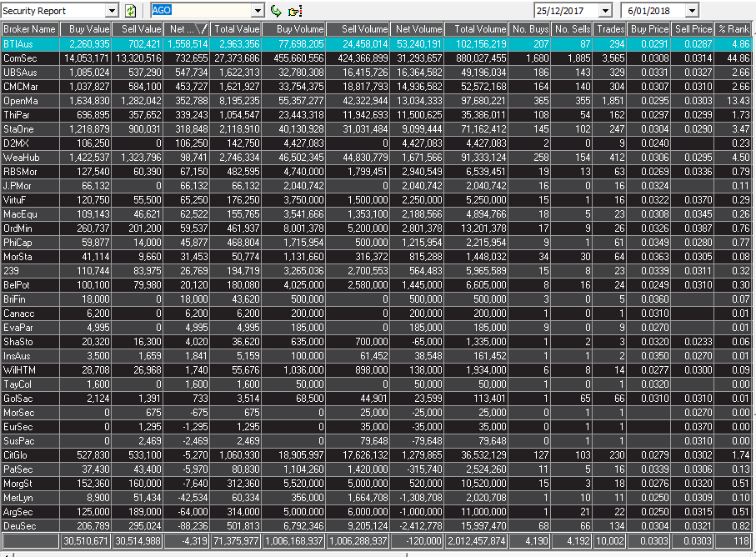Open the AGO security code dropdown
This screenshot has height=557, width=756.
pos(258,11)
